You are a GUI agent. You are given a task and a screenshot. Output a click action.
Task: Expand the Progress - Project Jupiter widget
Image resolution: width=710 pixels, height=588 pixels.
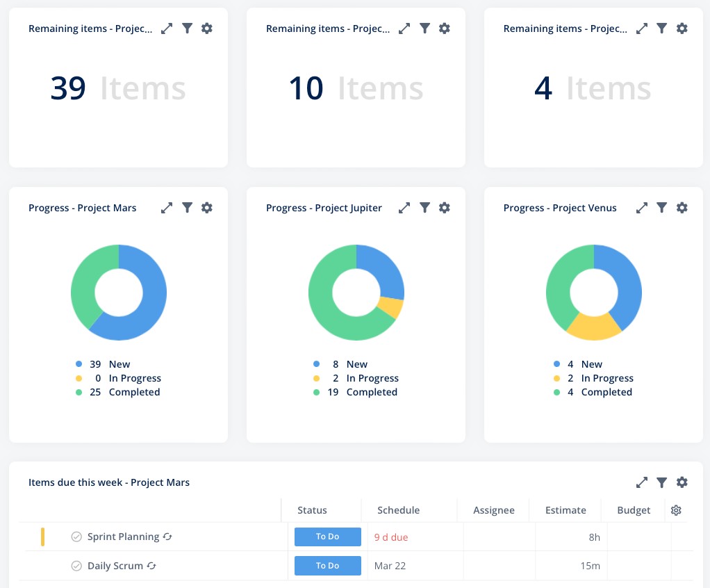point(404,208)
